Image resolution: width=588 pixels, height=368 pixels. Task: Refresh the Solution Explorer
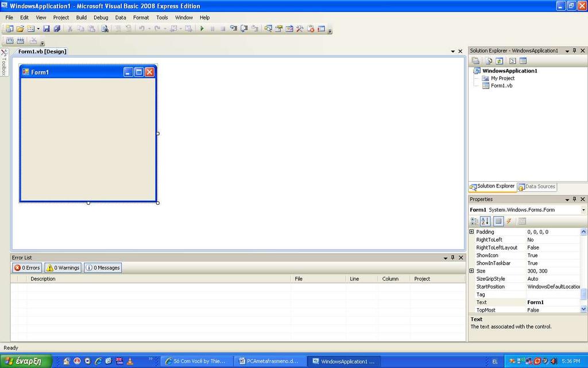[x=499, y=61]
